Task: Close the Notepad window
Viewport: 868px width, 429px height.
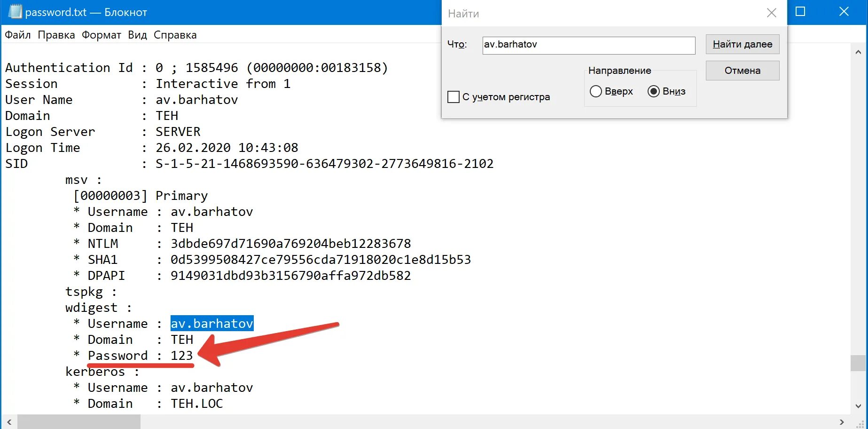Action: point(844,11)
